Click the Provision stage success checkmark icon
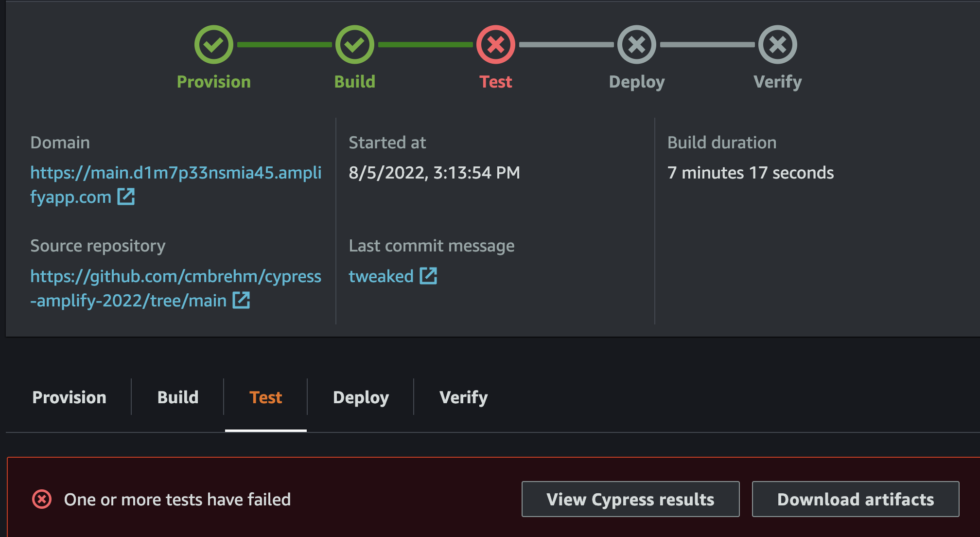 click(214, 44)
